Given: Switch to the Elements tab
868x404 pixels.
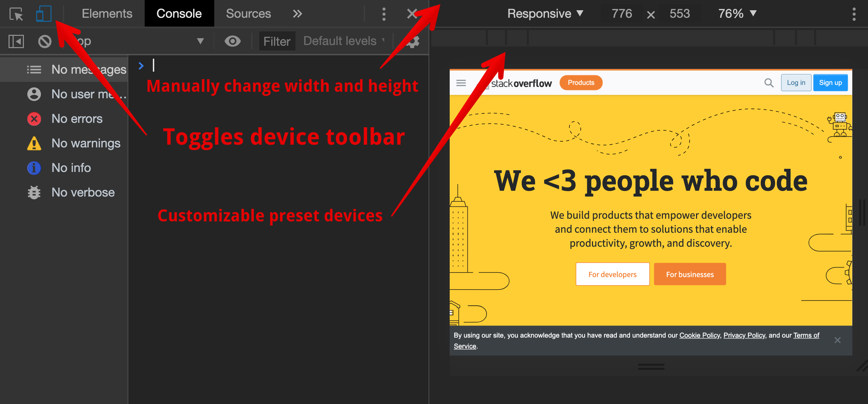Looking at the screenshot, I should coord(107,14).
